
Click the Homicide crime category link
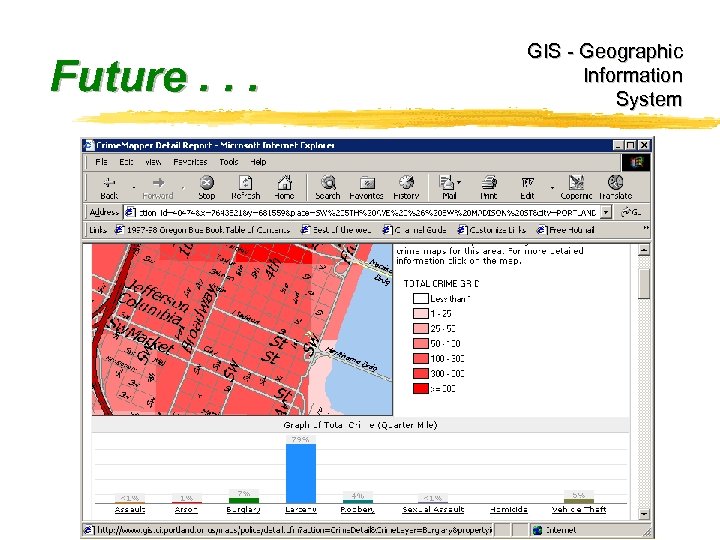click(x=508, y=509)
